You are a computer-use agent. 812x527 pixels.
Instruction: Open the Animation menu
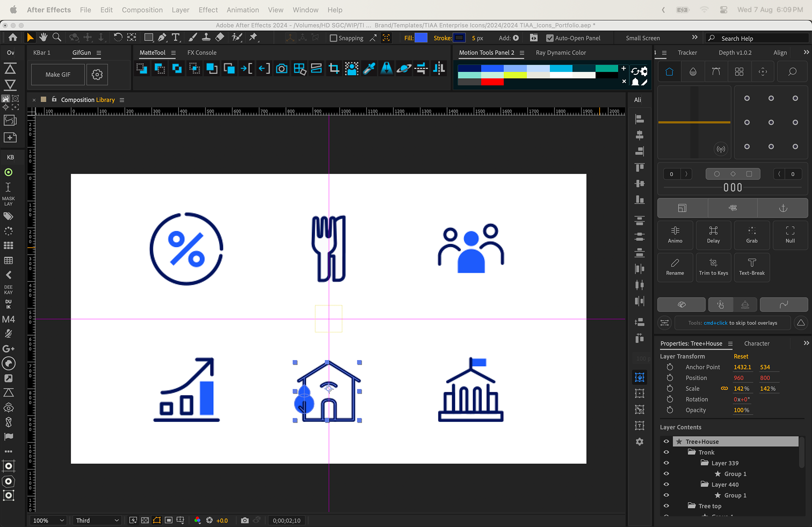242,10
